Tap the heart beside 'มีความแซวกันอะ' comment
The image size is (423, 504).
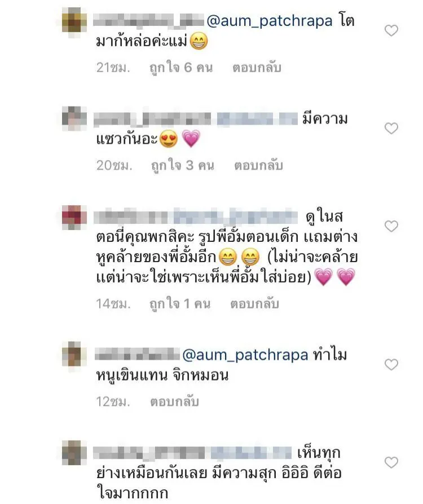click(x=391, y=129)
